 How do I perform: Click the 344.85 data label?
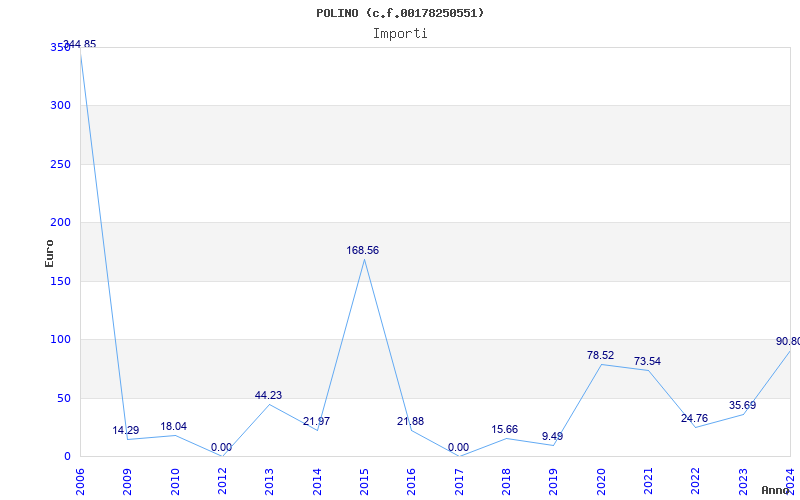pos(80,44)
